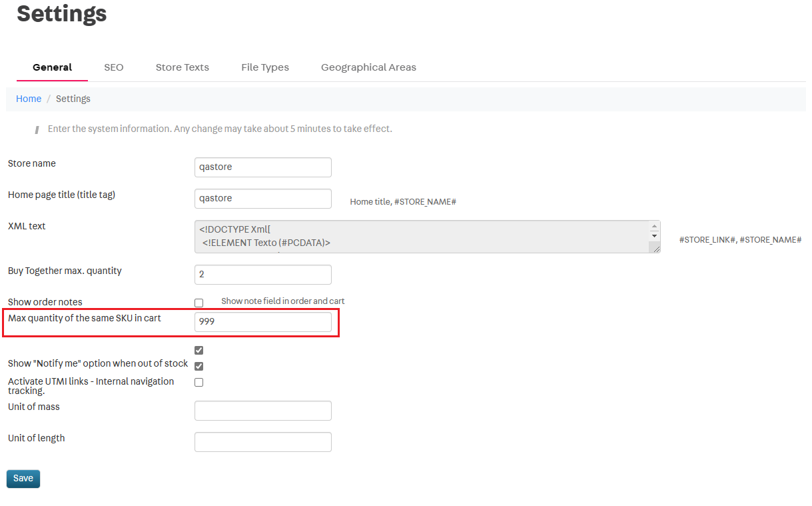Uncheck the unlabeled checkbox above Notify me

199,350
